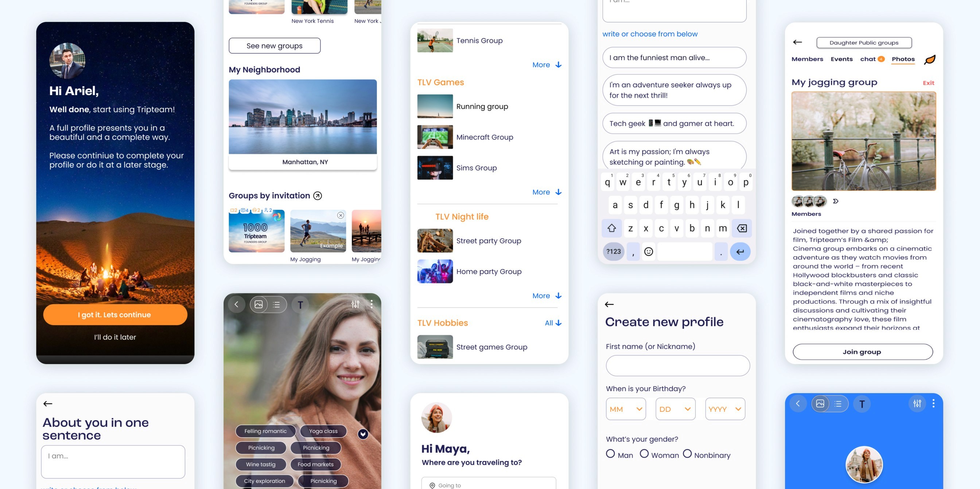Viewport: 980px width, 489px height.
Task: Expand More under the TLV Games list
Action: [547, 192]
